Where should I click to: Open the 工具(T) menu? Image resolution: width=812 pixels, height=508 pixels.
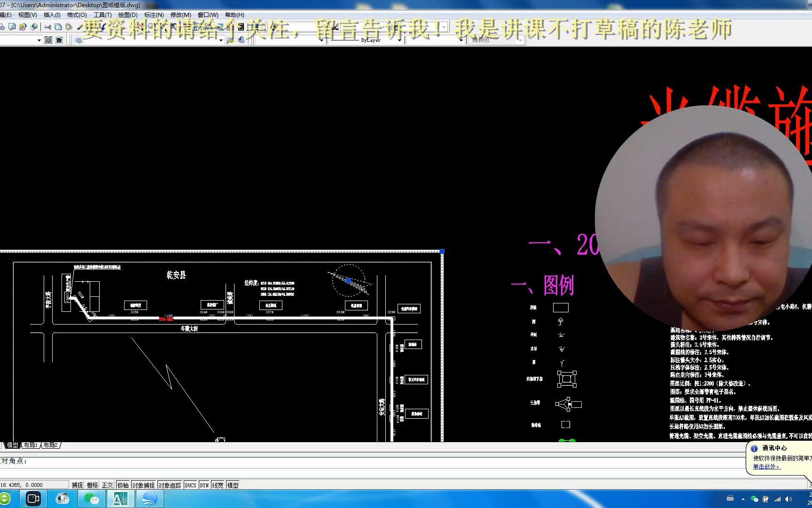(102, 15)
